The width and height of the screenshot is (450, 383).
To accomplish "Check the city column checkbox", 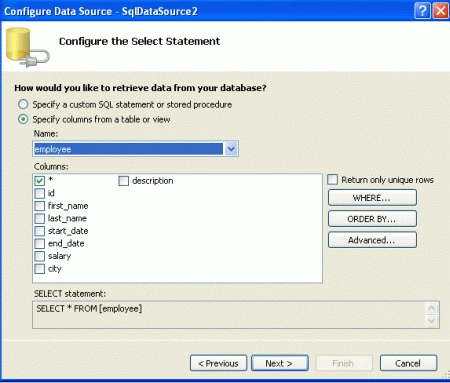I will (40, 269).
